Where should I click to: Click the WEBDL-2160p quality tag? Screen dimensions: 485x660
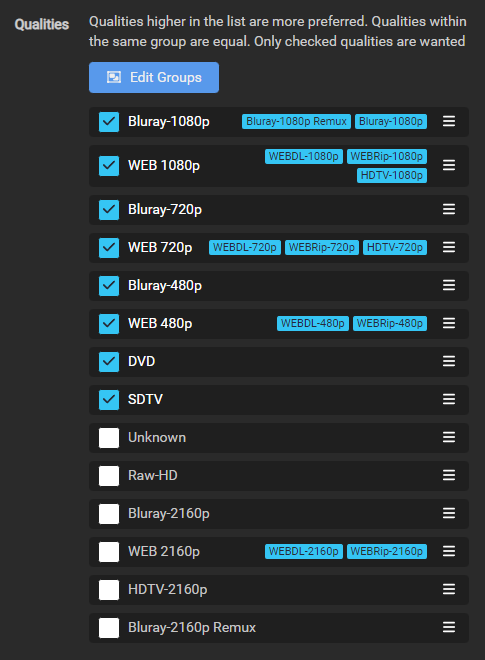pyautogui.click(x=304, y=551)
